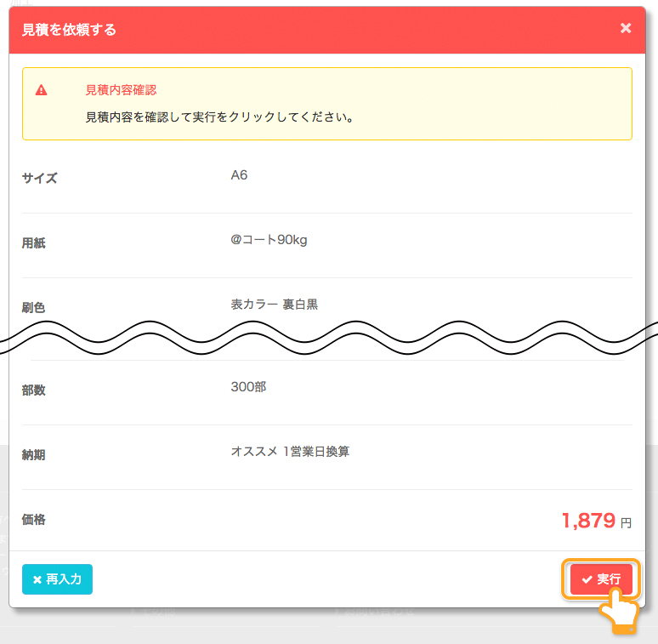Click the 用紙 row label
658x644 pixels.
[x=33, y=242]
